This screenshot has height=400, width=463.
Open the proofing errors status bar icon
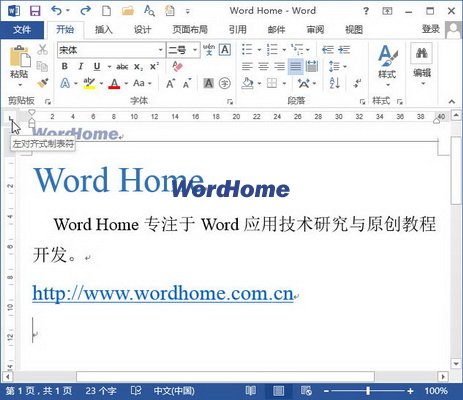point(136,390)
